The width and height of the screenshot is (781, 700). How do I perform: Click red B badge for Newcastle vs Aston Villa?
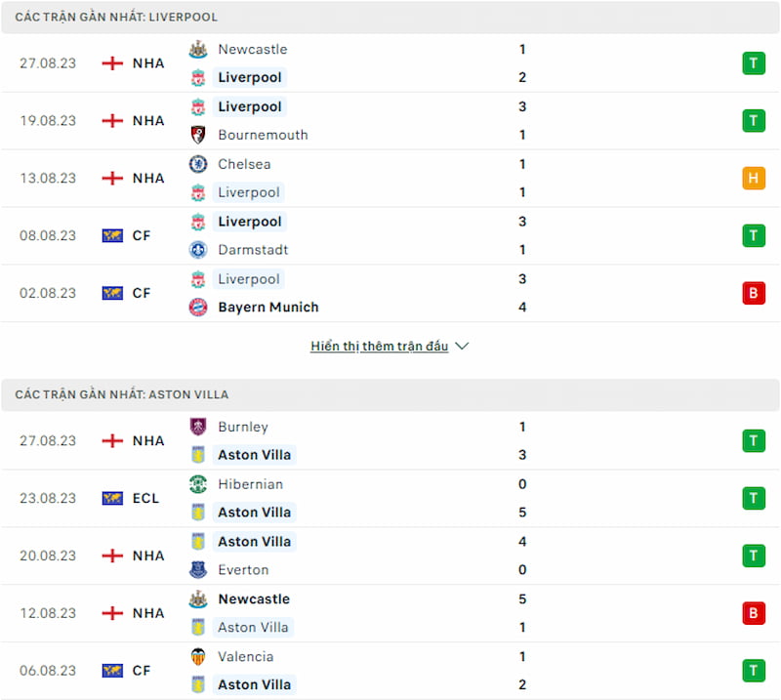click(x=754, y=613)
